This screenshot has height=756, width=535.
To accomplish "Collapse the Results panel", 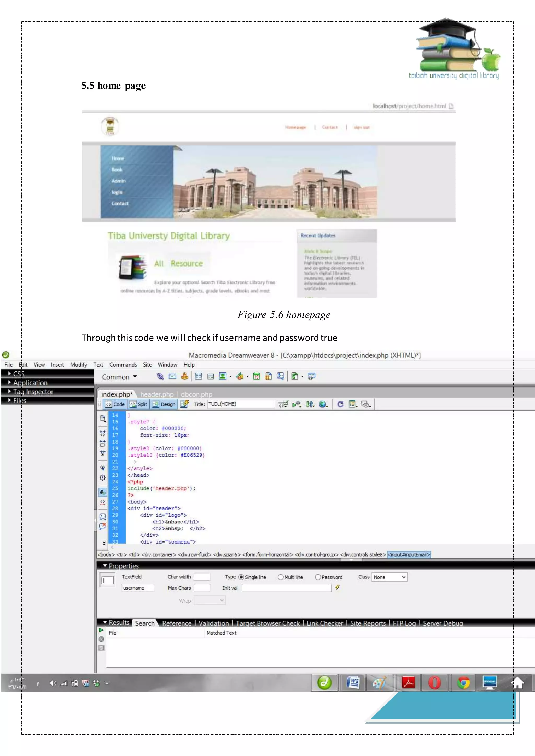I will coord(105,622).
